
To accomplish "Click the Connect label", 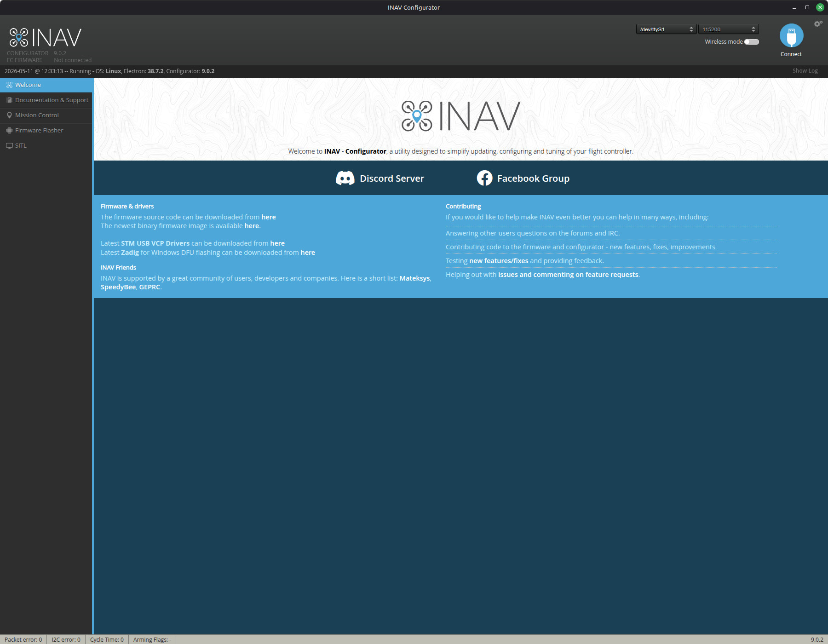I will [791, 54].
